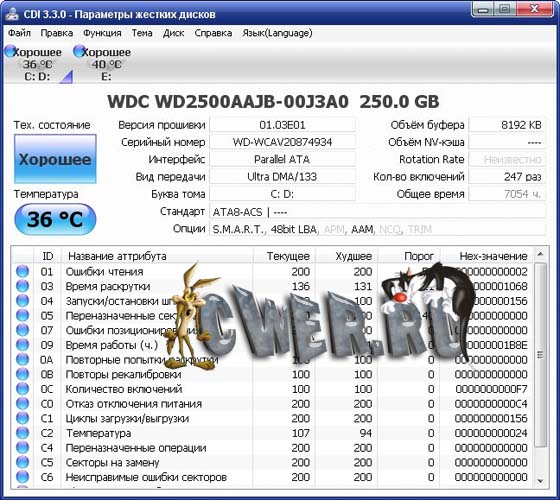Screen dimensions: 560x500
Task: Click the disk model title WDC WD2500AAJB-00J3A0
Action: [228, 102]
